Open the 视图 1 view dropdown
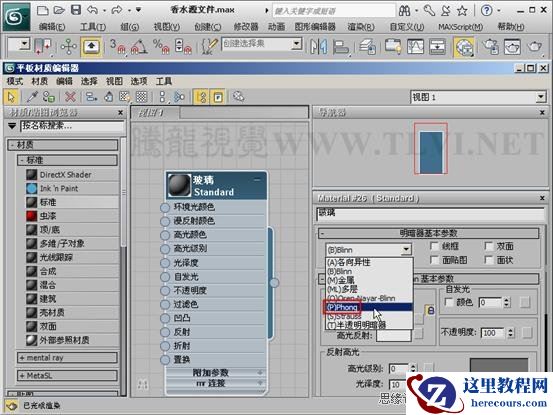 tap(479, 97)
